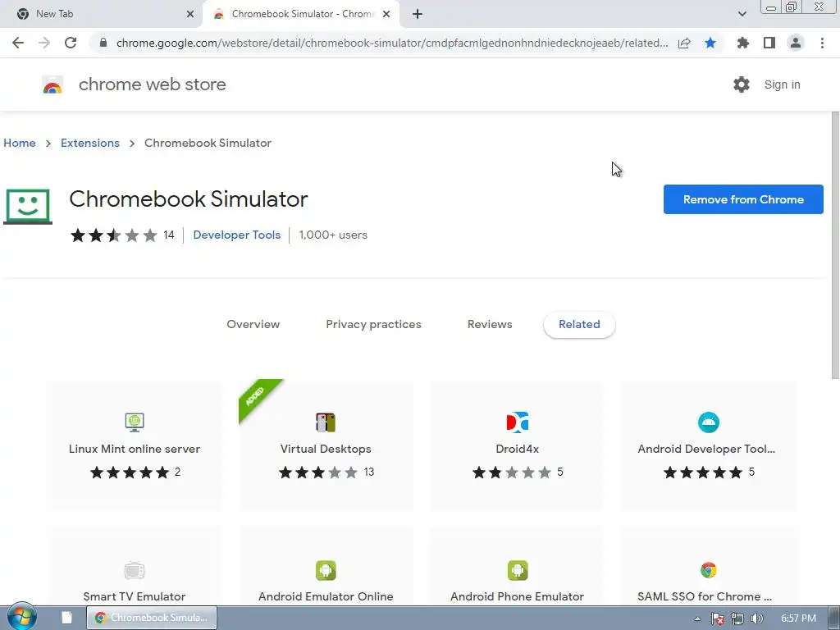Click the Sign in link

[x=782, y=84]
